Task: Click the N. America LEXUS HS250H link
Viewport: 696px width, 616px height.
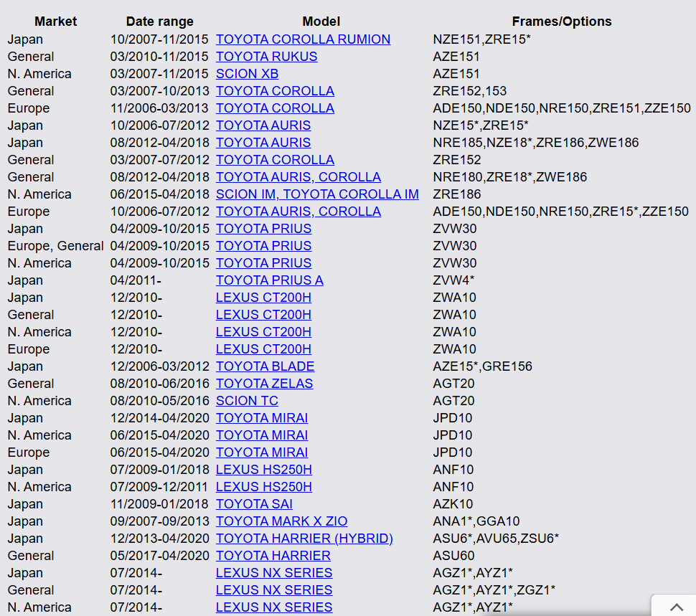Action: (263, 487)
